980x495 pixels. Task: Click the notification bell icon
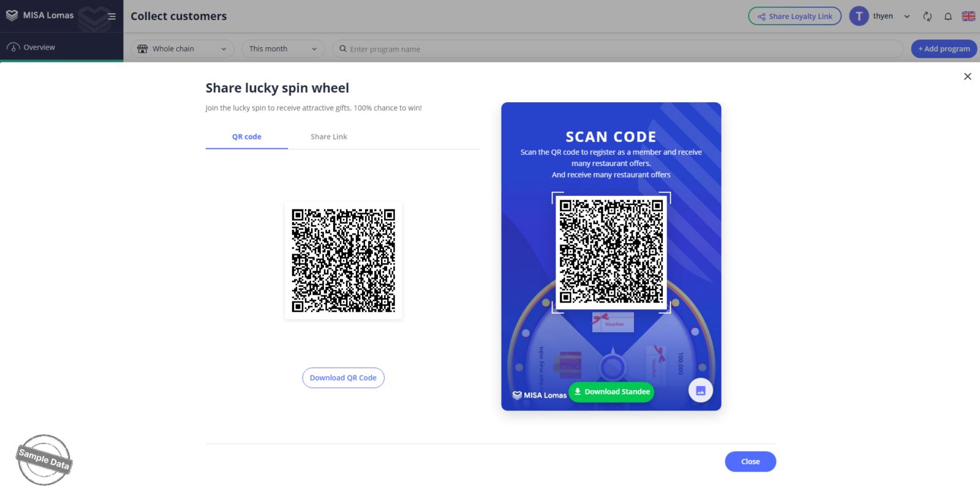click(x=948, y=17)
